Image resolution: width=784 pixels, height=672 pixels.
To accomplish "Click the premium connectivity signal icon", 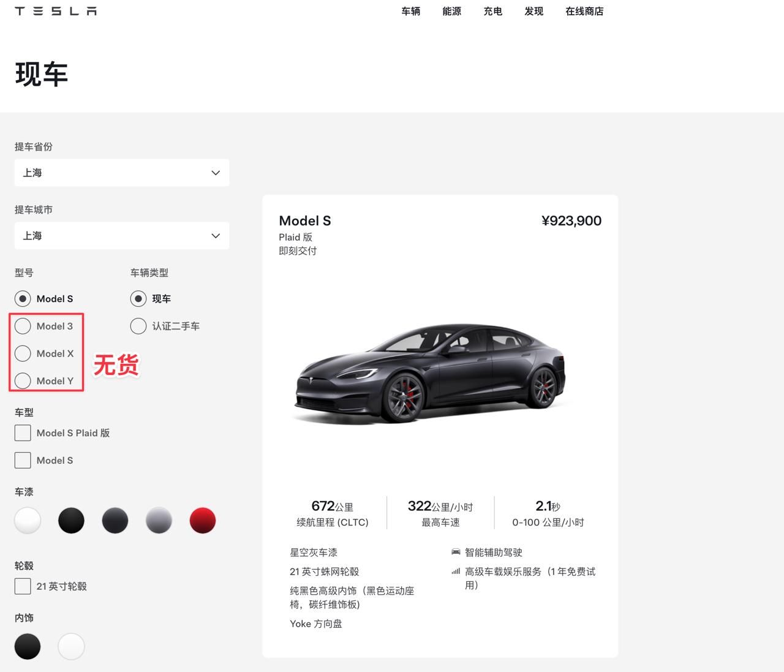I will point(456,572).
